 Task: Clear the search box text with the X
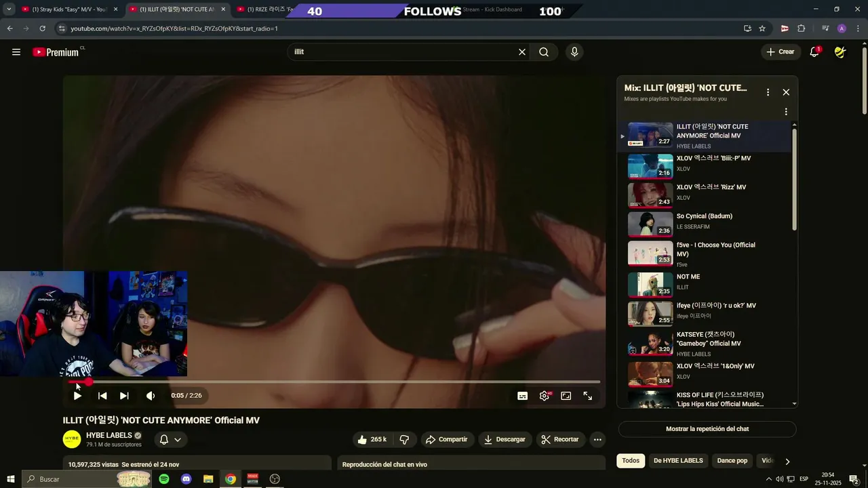coord(522,52)
